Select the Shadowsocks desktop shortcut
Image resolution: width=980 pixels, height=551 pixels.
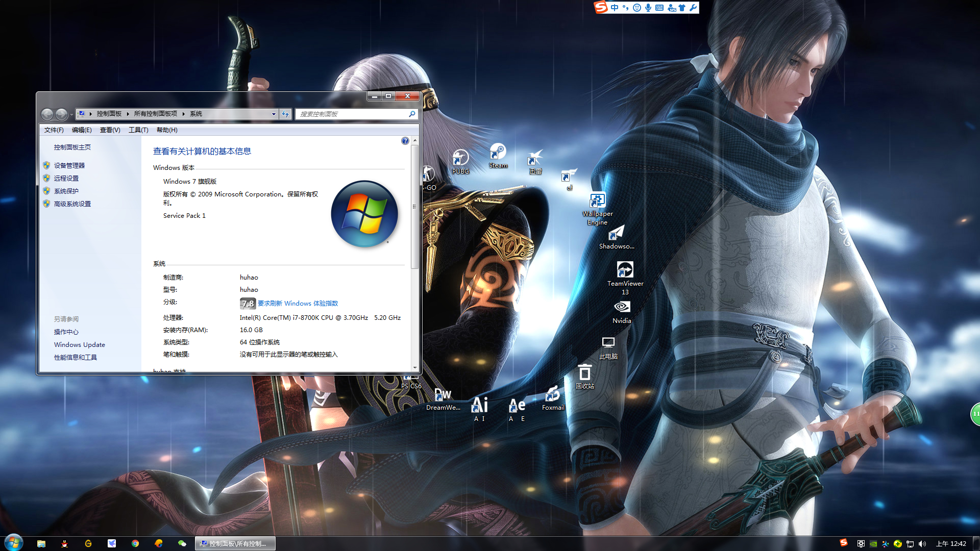(617, 237)
